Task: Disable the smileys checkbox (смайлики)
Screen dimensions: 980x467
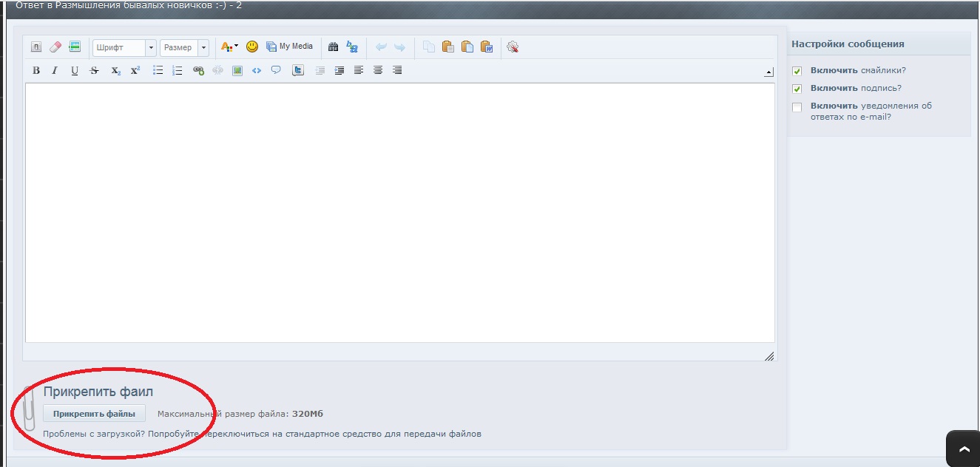Action: (x=797, y=71)
